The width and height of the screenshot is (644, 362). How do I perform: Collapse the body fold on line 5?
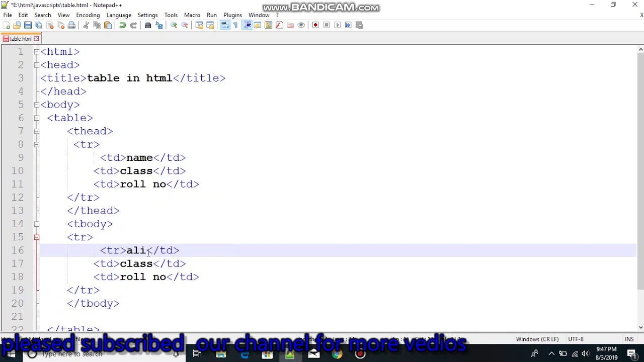coord(36,105)
